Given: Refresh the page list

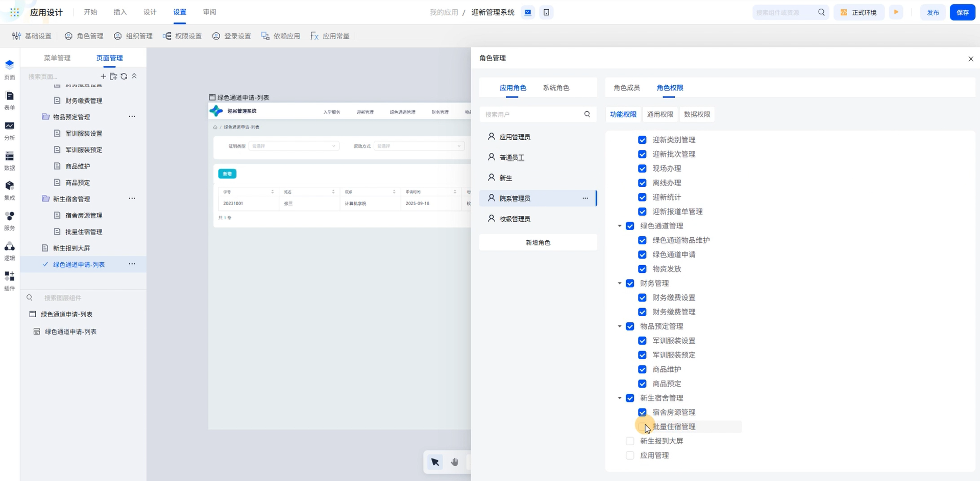Looking at the screenshot, I should (124, 77).
